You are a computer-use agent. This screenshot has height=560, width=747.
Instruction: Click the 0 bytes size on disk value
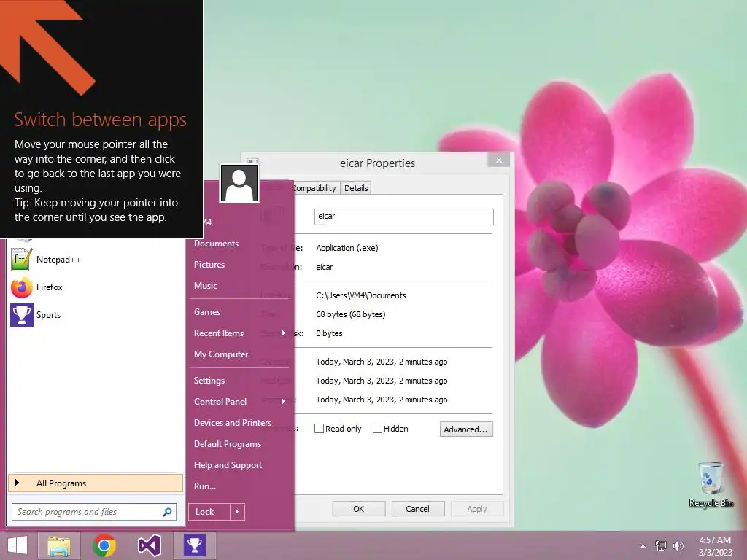click(329, 333)
